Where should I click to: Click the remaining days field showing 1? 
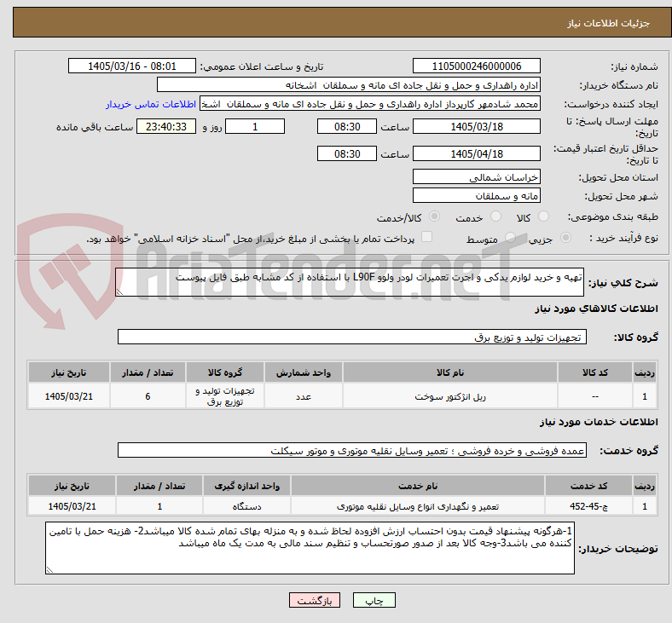pyautogui.click(x=255, y=127)
